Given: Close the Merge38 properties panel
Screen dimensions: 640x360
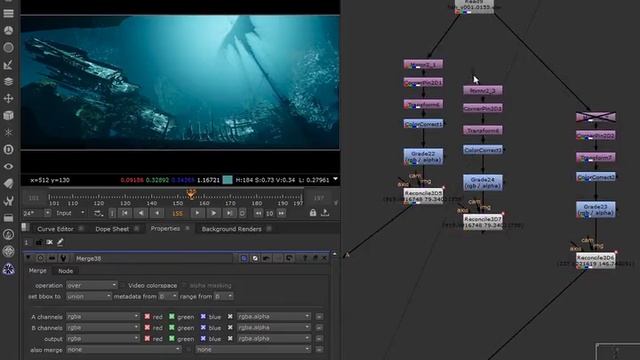Looking at the screenshot, I should click(324, 258).
